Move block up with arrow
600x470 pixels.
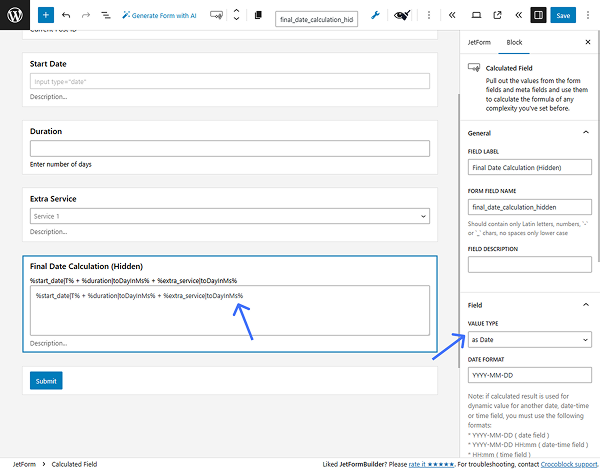click(x=236, y=11)
